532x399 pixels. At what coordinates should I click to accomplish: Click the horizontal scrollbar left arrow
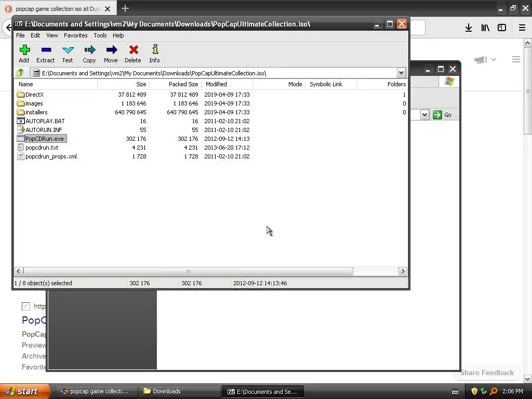tap(19, 271)
